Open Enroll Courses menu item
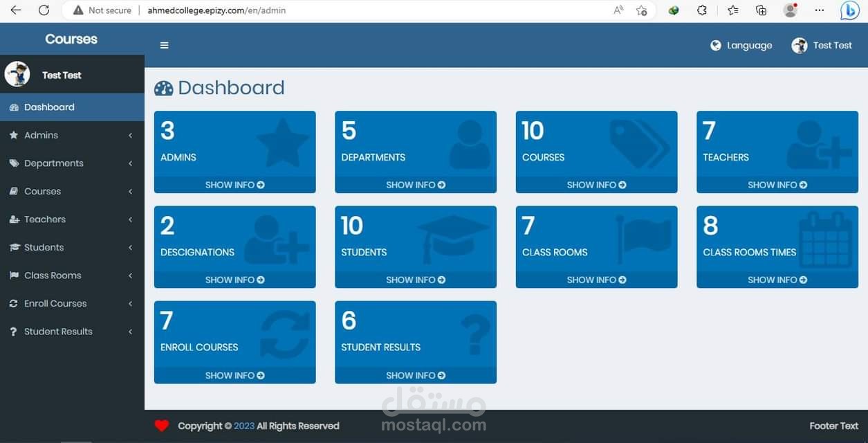The width and height of the screenshot is (868, 443). pyautogui.click(x=72, y=304)
